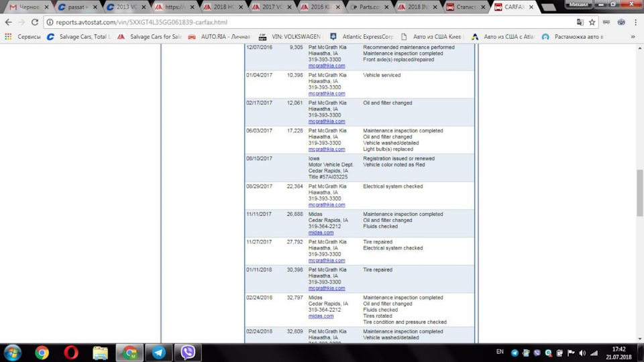Open Растаможка авто bookmark

pos(573,36)
